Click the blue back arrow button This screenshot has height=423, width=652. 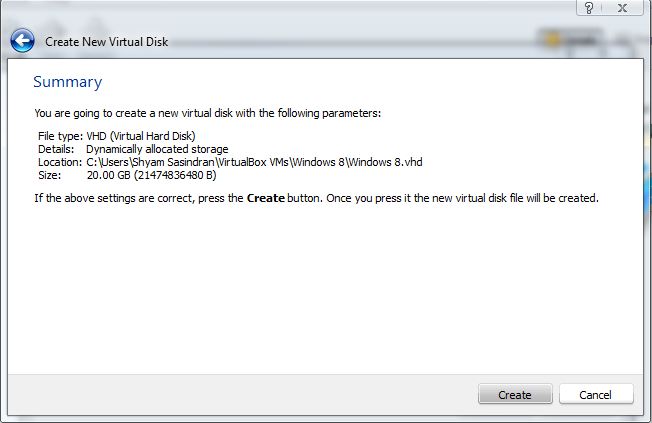(22, 42)
